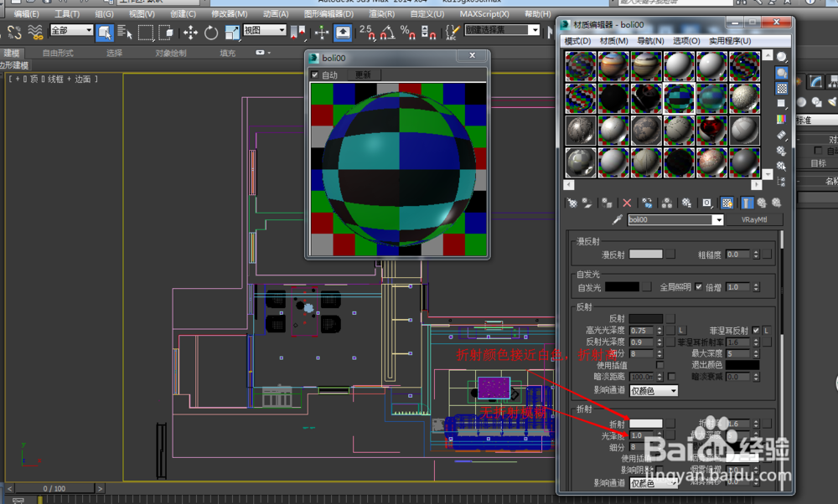The image size is (838, 504).
Task: Toggle the Angle Snap icon
Action: (x=388, y=33)
